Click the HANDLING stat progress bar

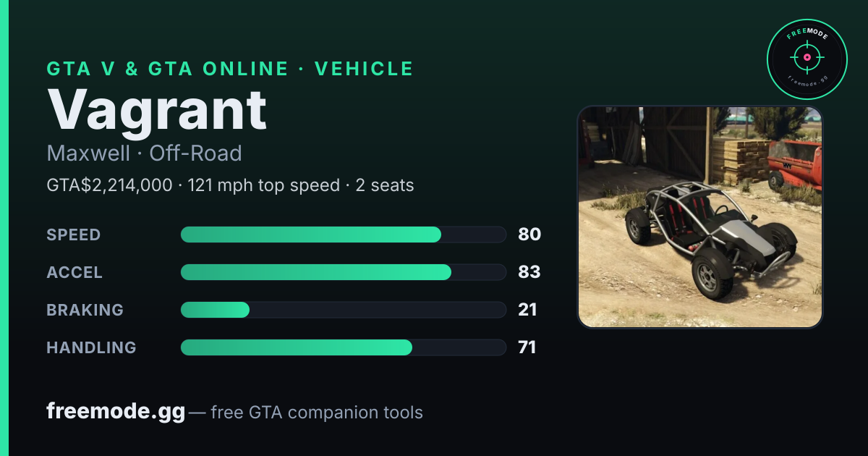coord(344,347)
